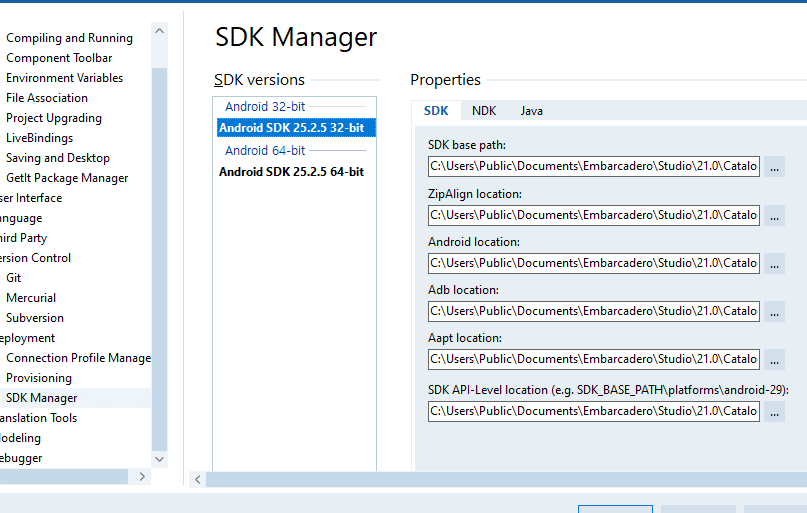The height and width of the screenshot is (513, 807).
Task: Click options tree scroll down arrow
Action: tap(160, 459)
